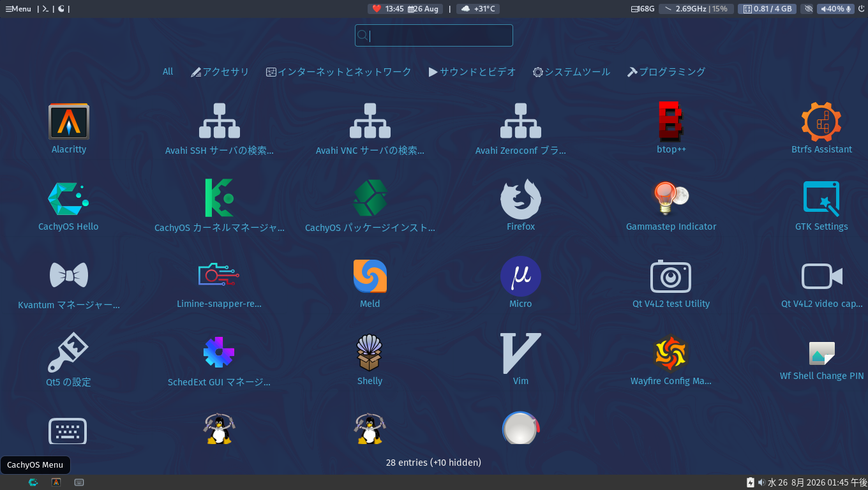Toggle the crossed-out eye icon
Image resolution: width=868 pixels, height=490 pixels.
808,9
